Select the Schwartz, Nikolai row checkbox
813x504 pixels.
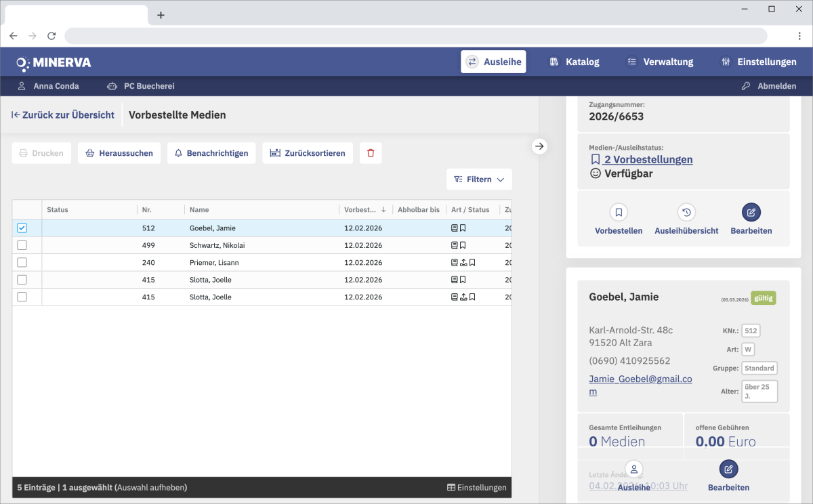point(22,245)
